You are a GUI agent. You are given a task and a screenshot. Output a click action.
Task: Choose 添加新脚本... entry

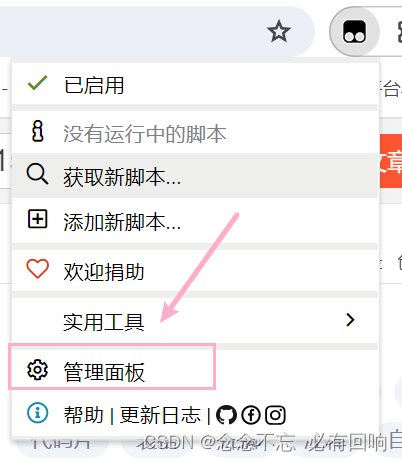tap(195, 221)
